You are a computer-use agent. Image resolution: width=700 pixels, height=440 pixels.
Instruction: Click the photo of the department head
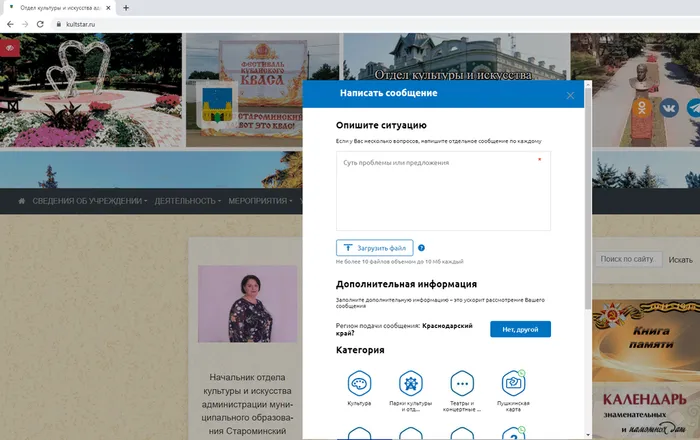click(x=247, y=304)
